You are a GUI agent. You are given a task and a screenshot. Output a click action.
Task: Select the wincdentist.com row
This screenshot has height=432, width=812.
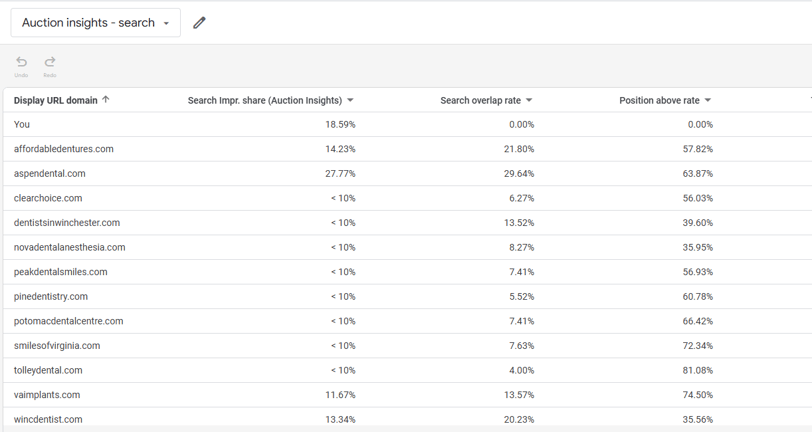tap(408, 420)
